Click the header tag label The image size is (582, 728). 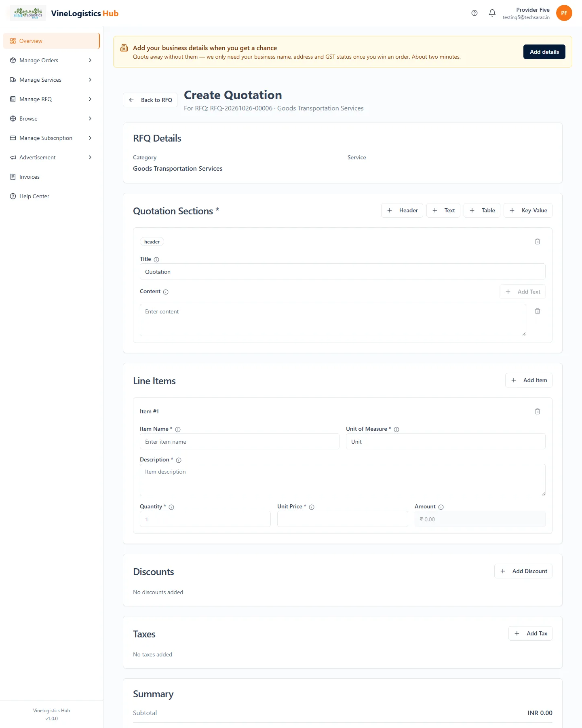(152, 242)
